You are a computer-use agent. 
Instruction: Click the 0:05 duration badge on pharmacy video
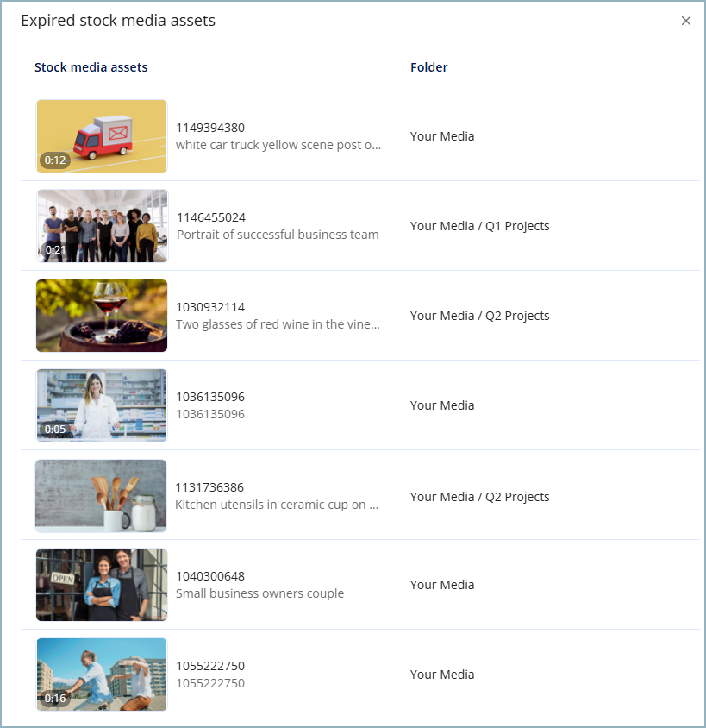point(55,430)
